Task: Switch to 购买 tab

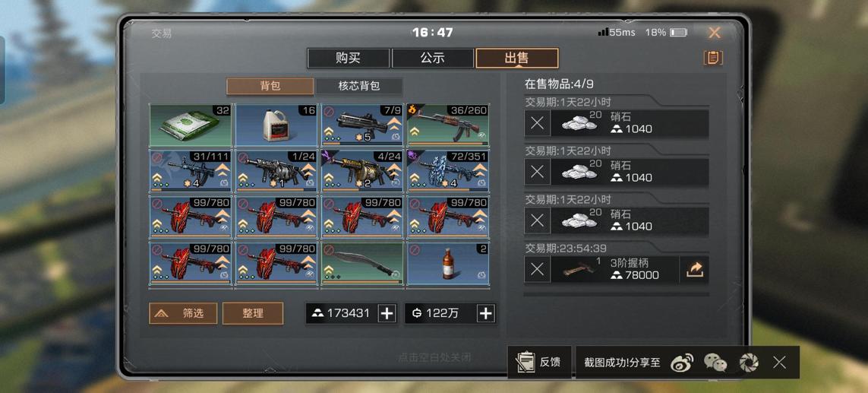Action: tap(349, 59)
